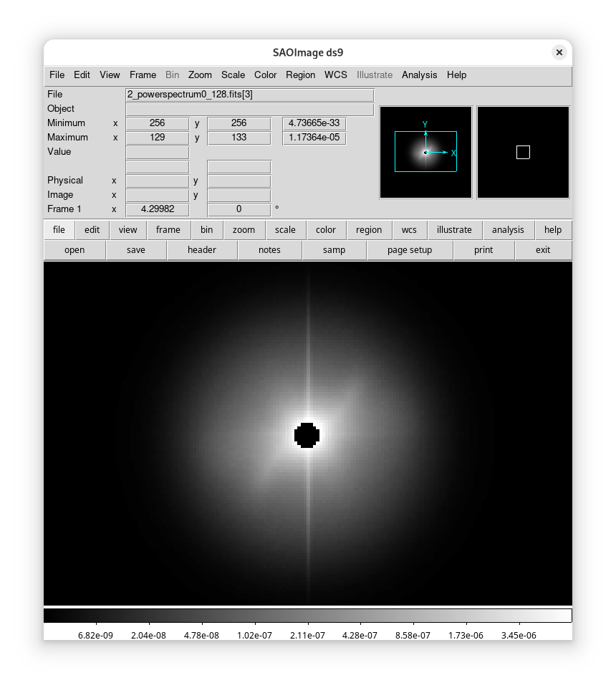
Task: Click the File name input field
Action: click(x=249, y=95)
